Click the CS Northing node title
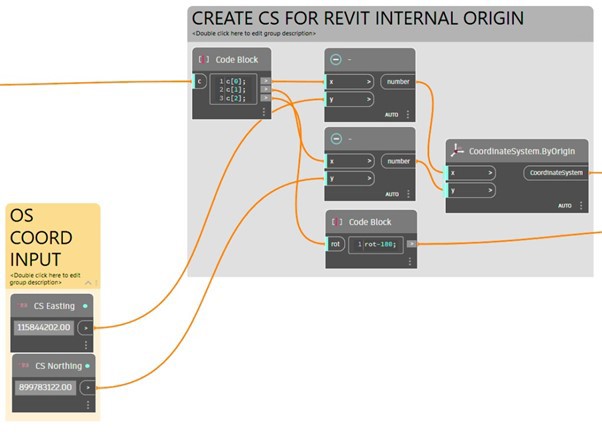 click(58, 366)
